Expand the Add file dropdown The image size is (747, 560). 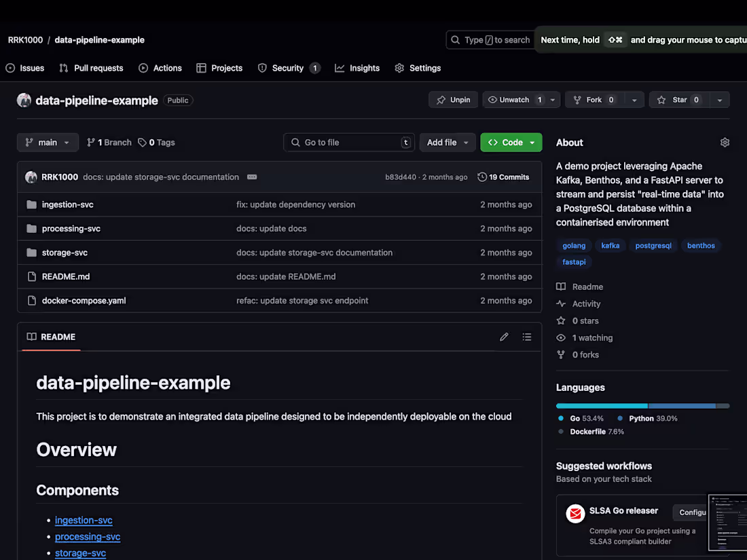pos(448,142)
